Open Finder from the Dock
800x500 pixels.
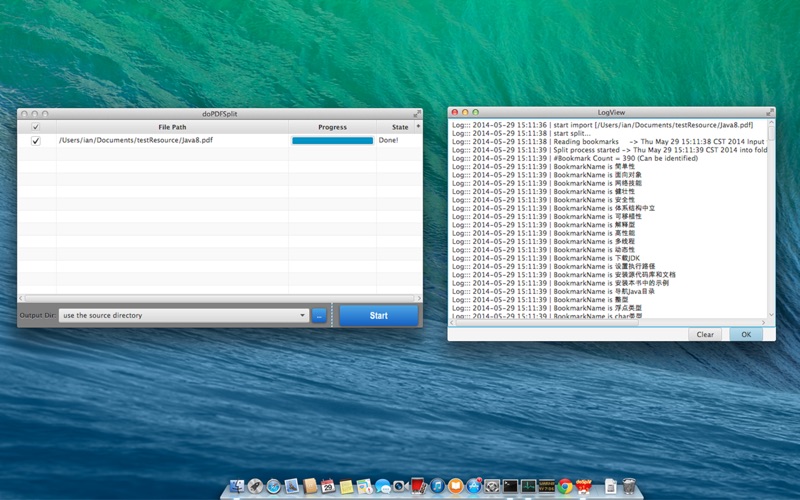(x=237, y=486)
